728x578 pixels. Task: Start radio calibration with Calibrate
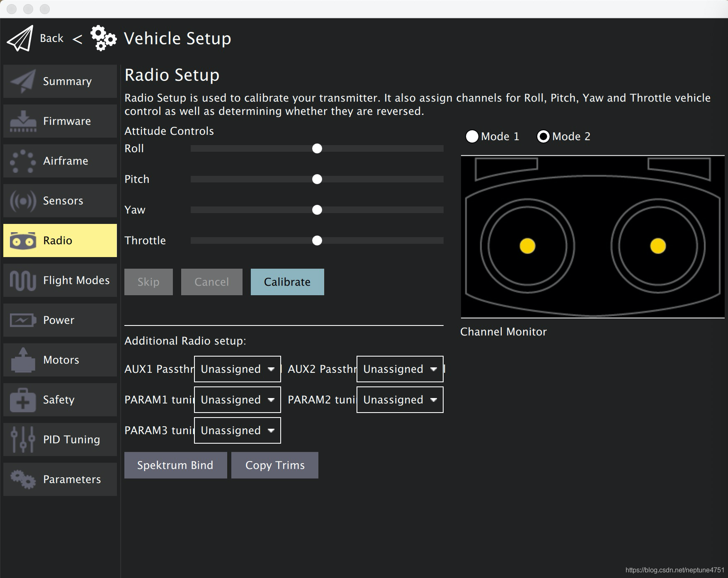tap(287, 282)
